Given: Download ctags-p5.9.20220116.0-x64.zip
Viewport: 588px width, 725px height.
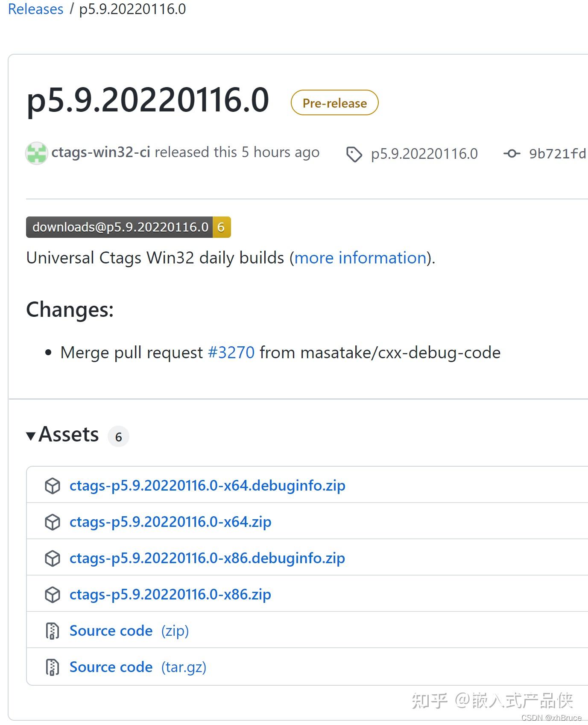Looking at the screenshot, I should tap(170, 522).
